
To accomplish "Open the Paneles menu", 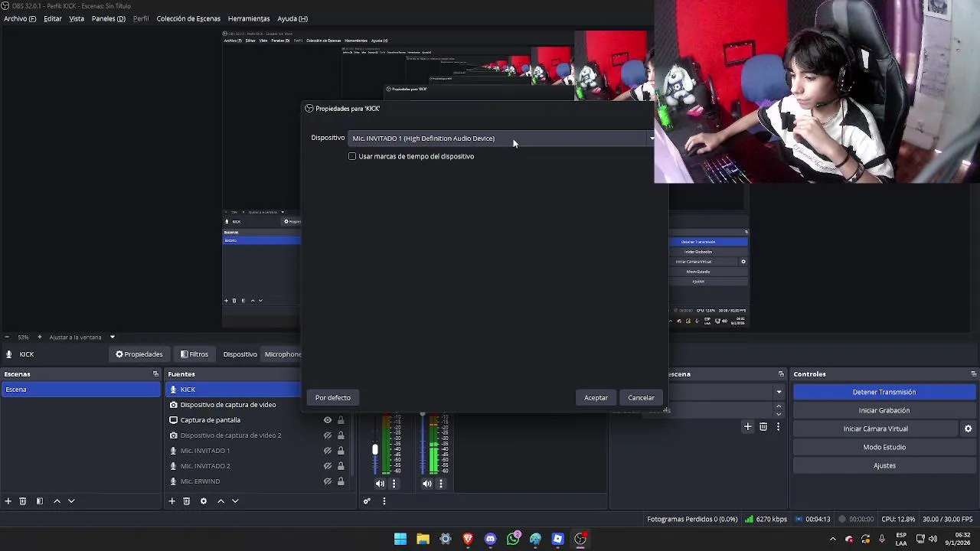I will coord(108,18).
